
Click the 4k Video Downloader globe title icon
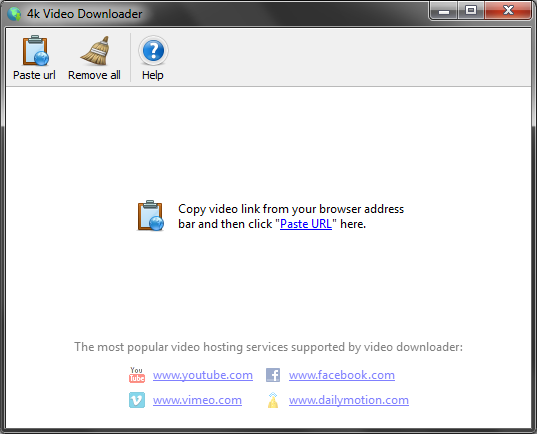[x=14, y=14]
